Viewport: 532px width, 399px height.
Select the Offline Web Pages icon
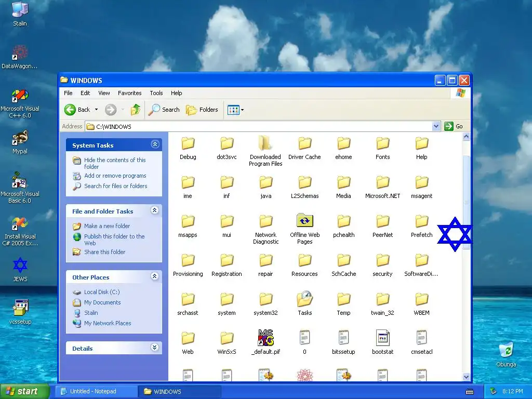pos(304,220)
